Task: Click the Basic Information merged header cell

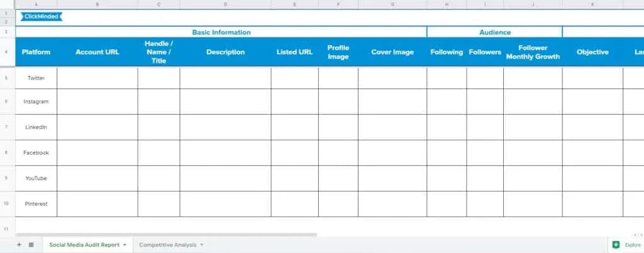Action: click(x=221, y=32)
